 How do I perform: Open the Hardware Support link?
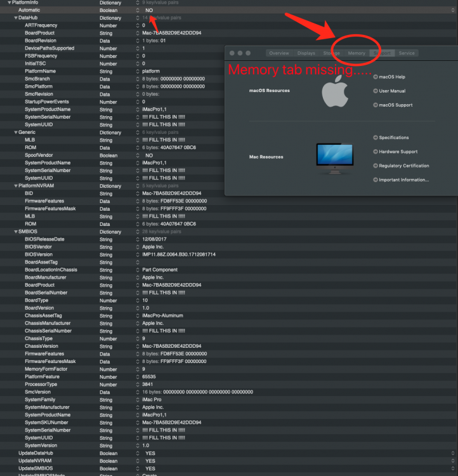click(398, 152)
